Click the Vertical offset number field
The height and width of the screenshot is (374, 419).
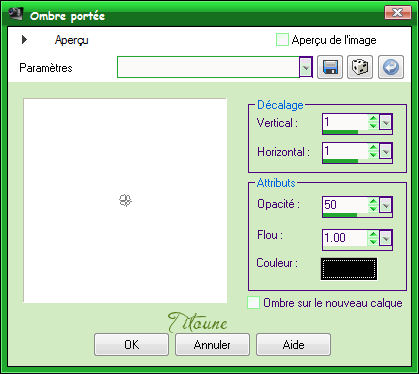(346, 122)
